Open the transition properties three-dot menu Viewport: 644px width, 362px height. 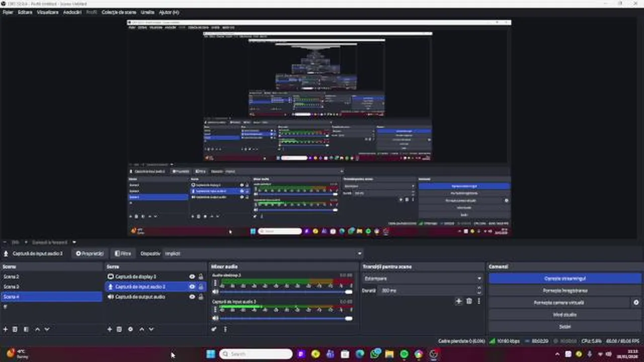point(478,301)
